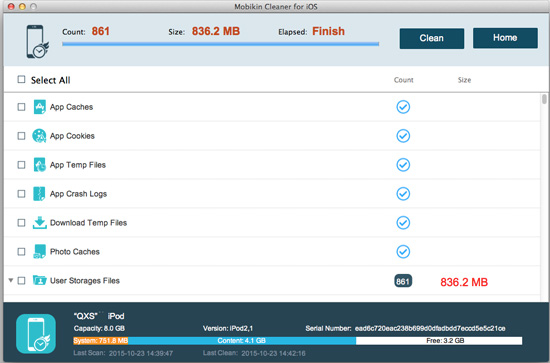Click the App Caches label

[x=71, y=107]
